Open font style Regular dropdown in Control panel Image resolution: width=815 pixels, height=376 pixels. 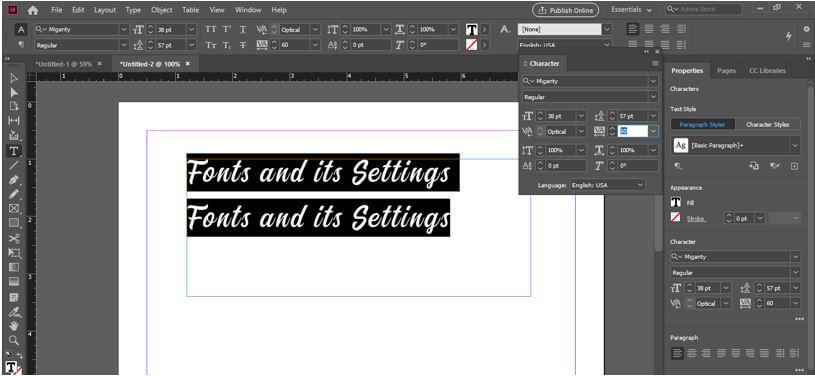click(x=124, y=45)
